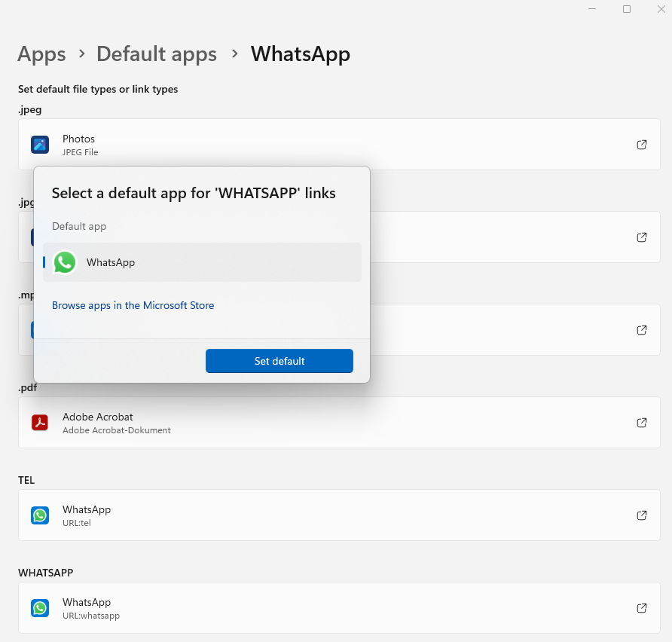Viewport: 672px width, 642px height.
Task: Open external link icon for .jpeg row
Action: coord(642,145)
